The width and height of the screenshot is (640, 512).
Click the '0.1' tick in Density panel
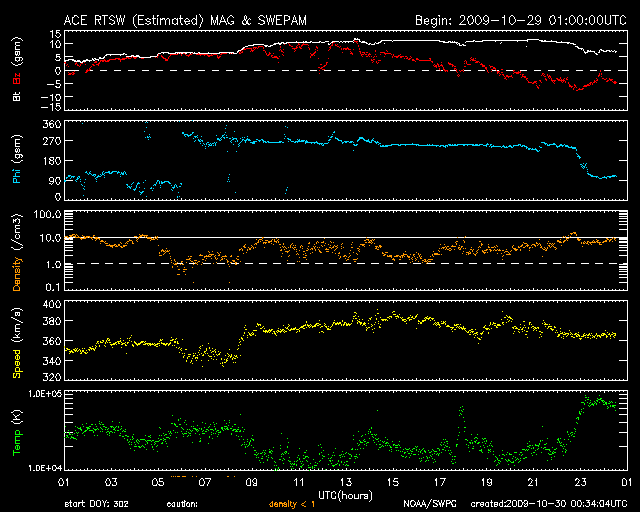pos(53,287)
